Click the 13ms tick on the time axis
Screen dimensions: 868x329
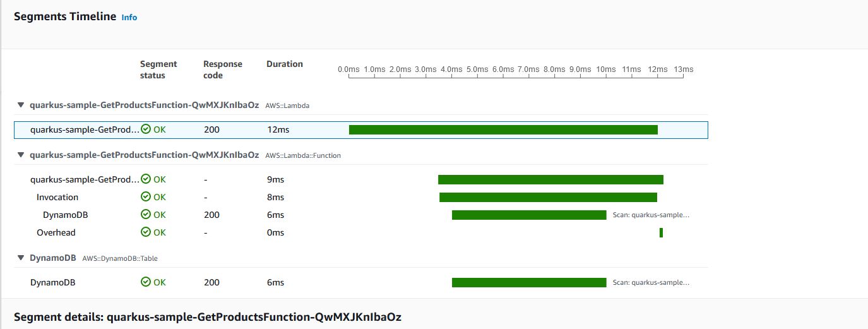pos(683,69)
